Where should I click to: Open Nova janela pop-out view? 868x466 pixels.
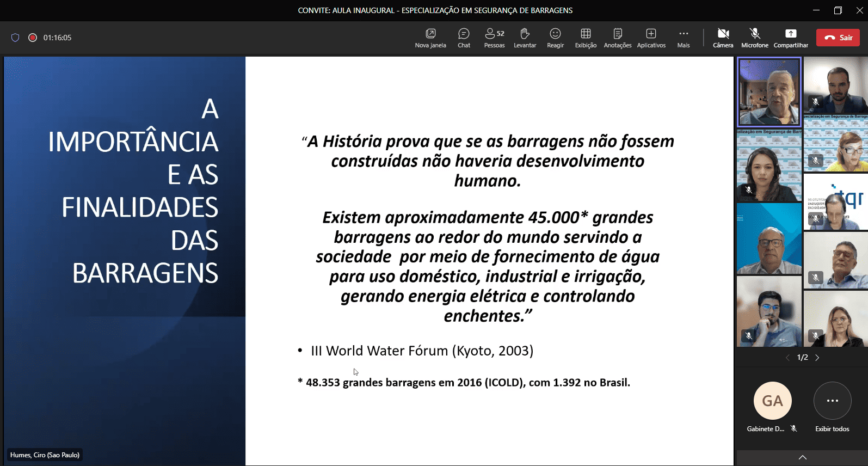coord(430,38)
